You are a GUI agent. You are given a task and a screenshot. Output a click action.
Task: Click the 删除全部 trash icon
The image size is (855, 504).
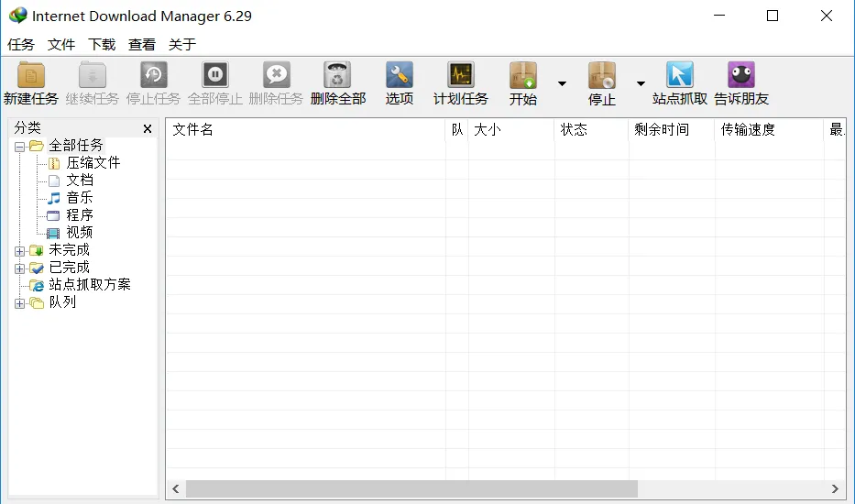click(x=337, y=75)
